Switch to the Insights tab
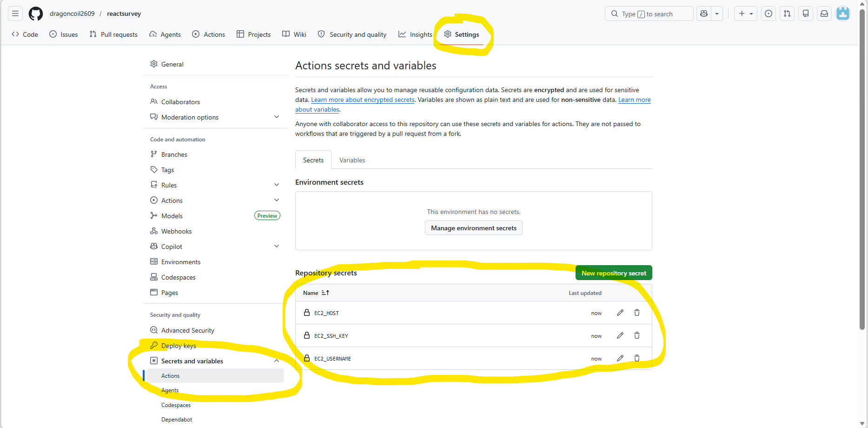The width and height of the screenshot is (868, 428). click(415, 34)
